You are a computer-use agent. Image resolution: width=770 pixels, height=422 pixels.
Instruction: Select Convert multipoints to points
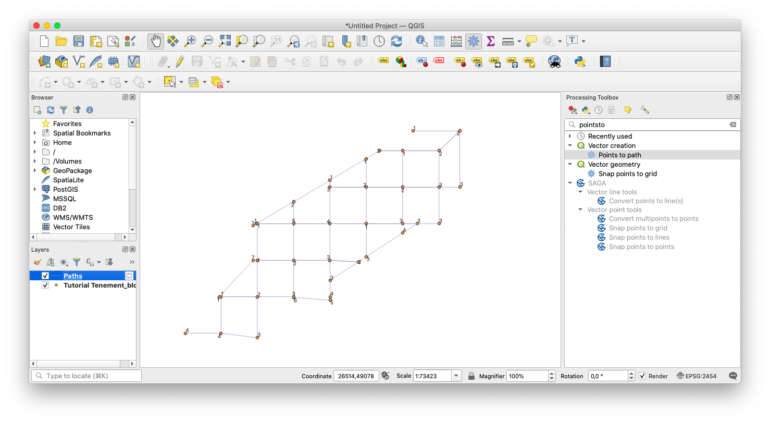653,219
